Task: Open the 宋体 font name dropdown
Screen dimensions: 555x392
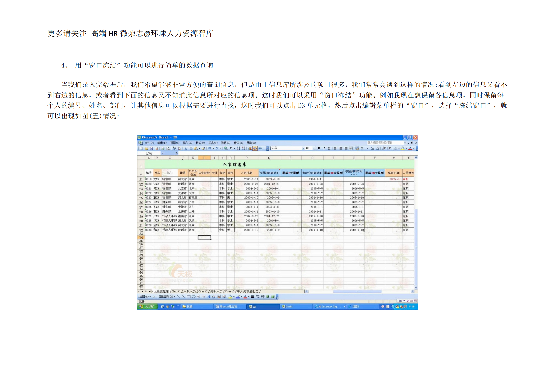Action: click(303, 149)
